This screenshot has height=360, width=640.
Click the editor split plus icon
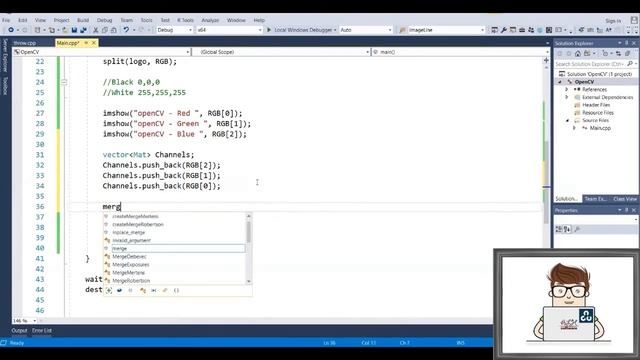coord(546,60)
